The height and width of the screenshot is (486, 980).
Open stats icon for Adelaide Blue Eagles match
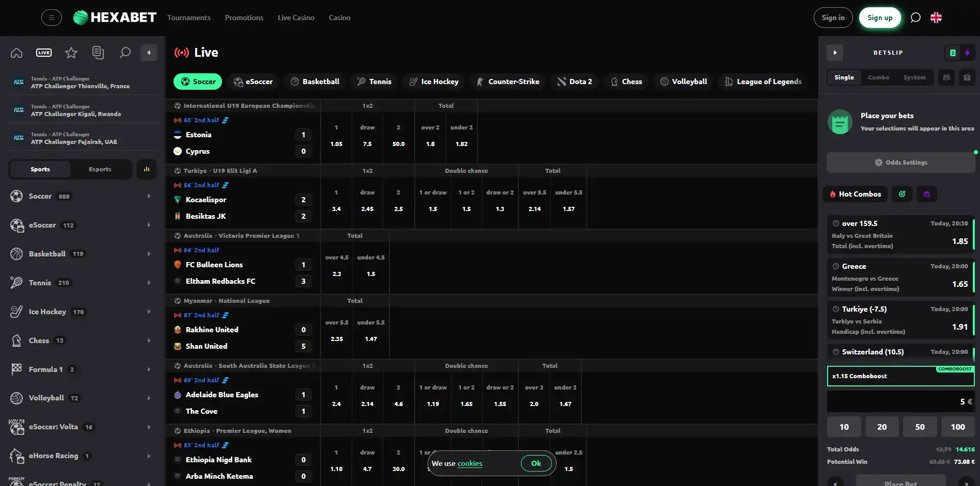pos(225,380)
